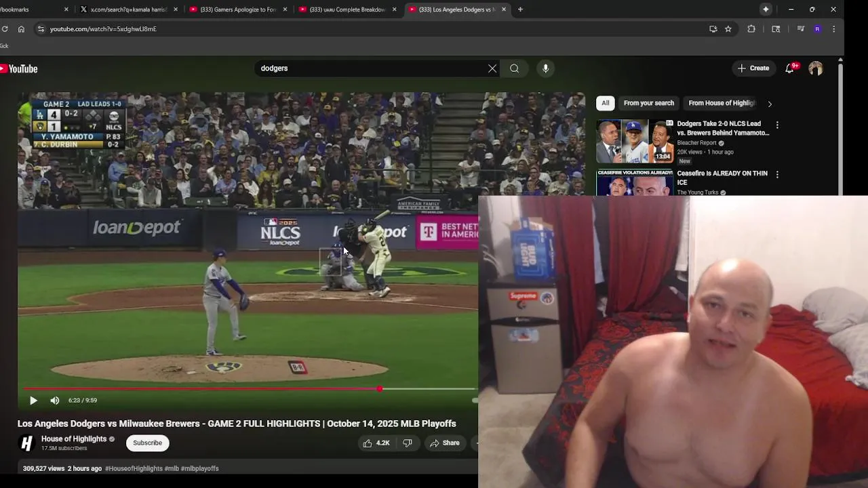Image resolution: width=868 pixels, height=488 pixels.
Task: Play the video
Action: tap(33, 401)
